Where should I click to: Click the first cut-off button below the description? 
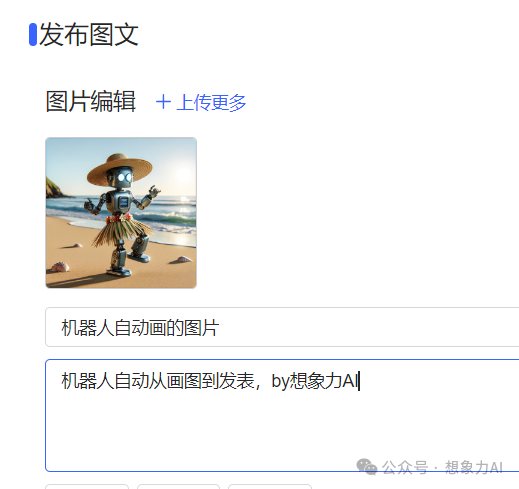[87, 487]
